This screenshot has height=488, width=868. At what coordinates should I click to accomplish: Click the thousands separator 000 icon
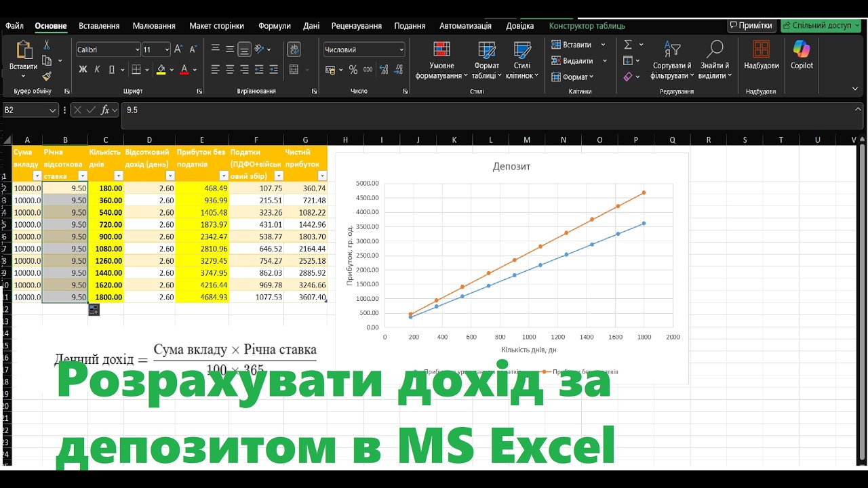point(368,69)
